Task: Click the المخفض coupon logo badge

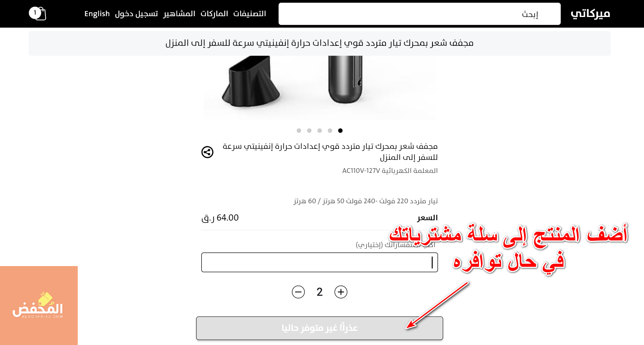Action: [x=39, y=306]
